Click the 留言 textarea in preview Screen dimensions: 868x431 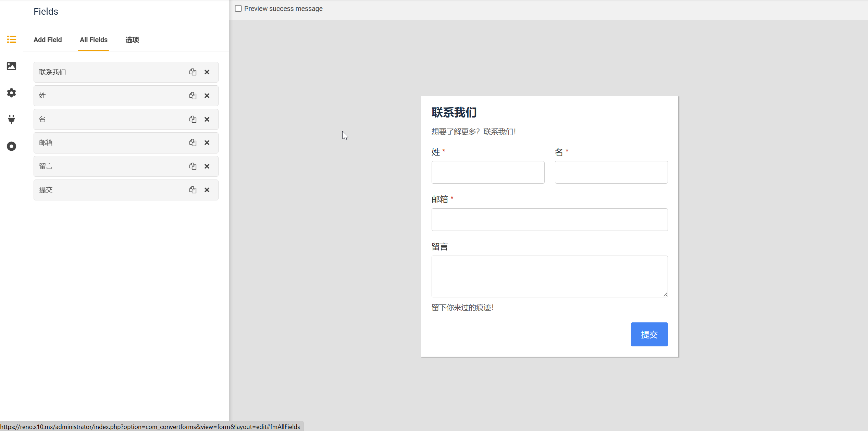(x=549, y=276)
